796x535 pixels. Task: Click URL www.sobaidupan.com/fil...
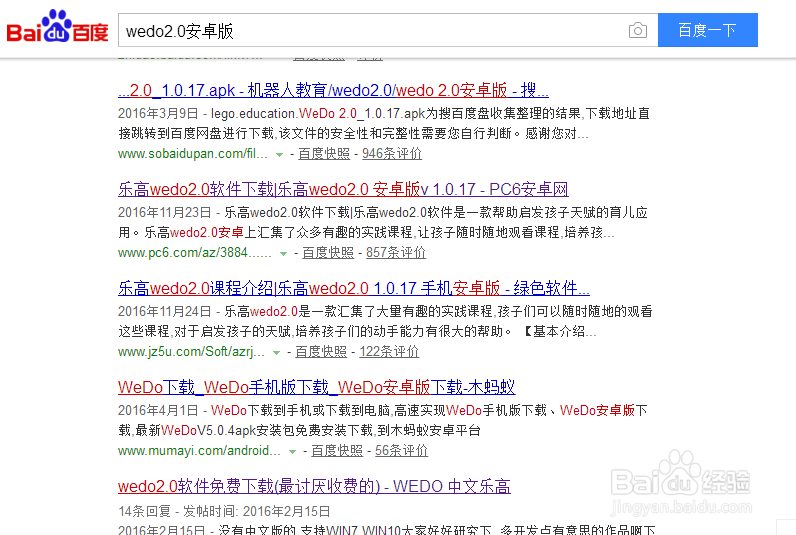pos(193,153)
